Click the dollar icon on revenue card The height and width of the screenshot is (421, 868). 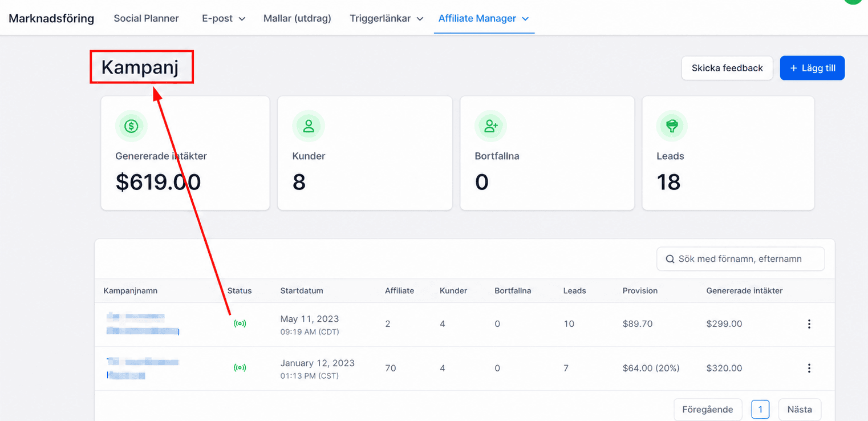(x=131, y=126)
